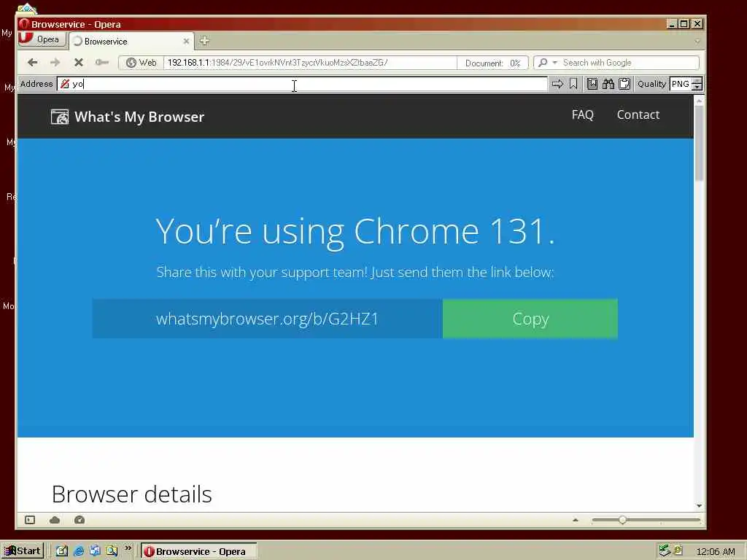The image size is (747, 560).
Task: Click the page vertical scrollbar thumb
Action: coord(699,143)
